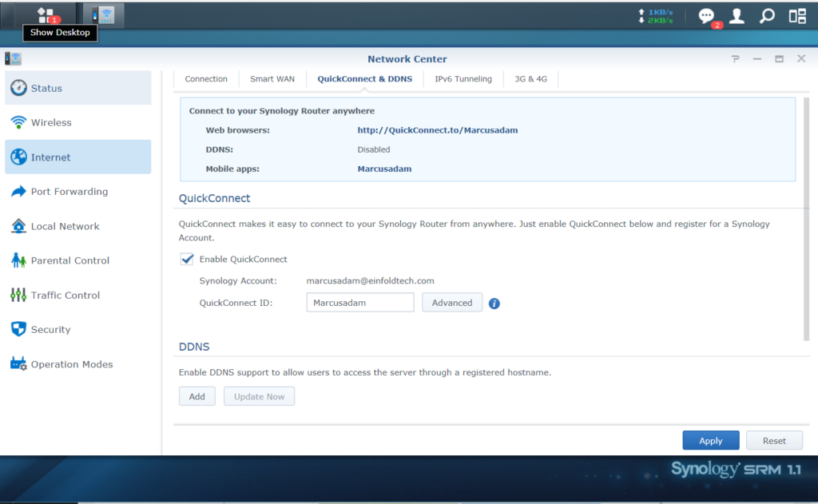
Task: Open the user account options icon
Action: click(737, 16)
